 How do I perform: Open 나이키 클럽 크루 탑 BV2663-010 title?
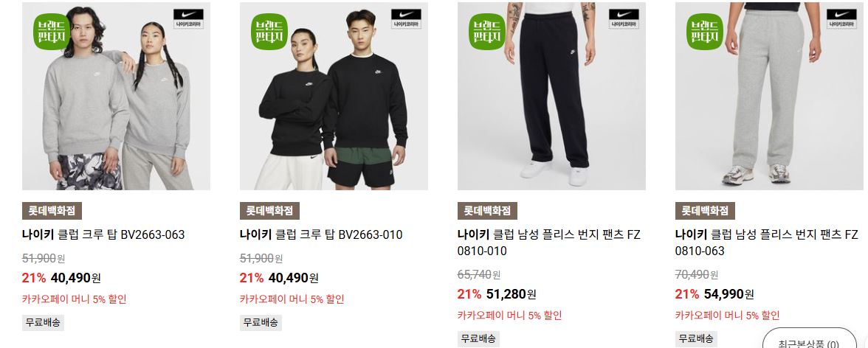click(x=321, y=234)
